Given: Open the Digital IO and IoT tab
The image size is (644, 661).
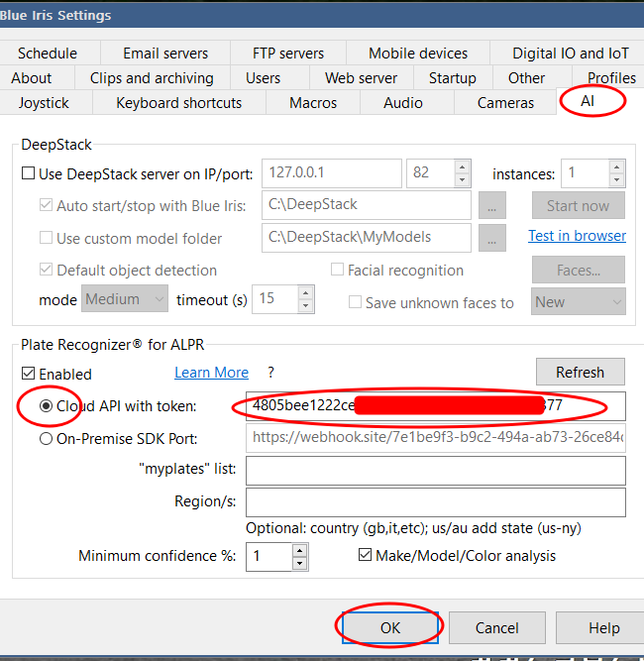Looking at the screenshot, I should point(570,54).
